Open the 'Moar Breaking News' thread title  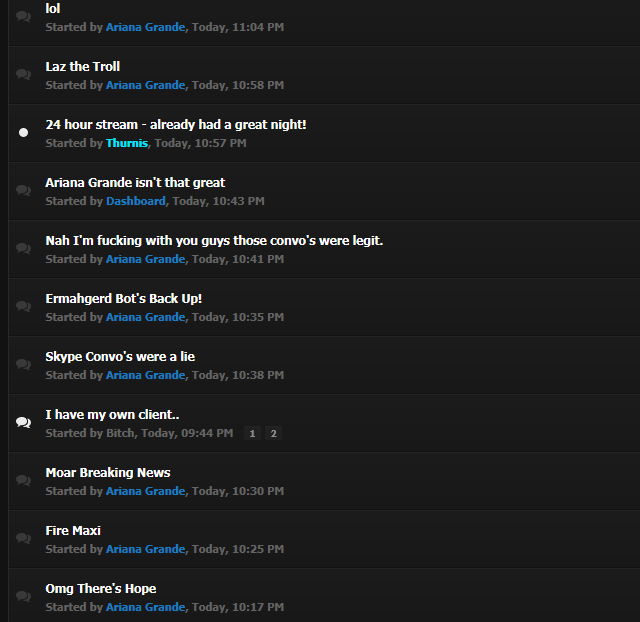point(108,473)
